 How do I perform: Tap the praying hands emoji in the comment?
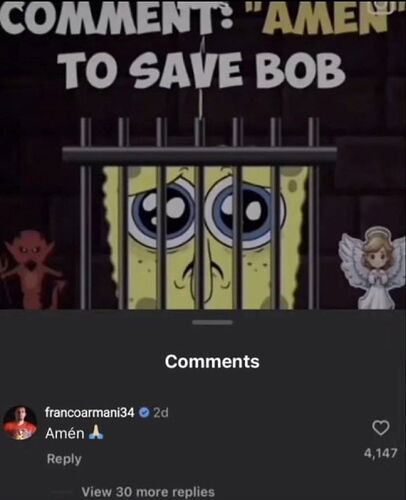click(x=96, y=433)
